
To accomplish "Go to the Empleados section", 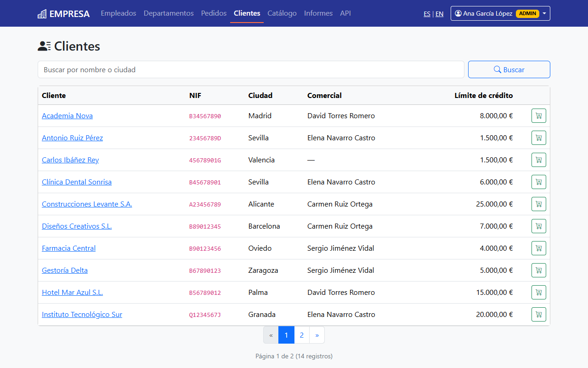I will click(119, 13).
